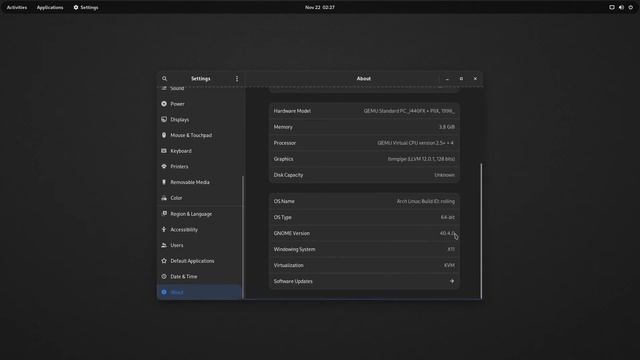Image resolution: width=640 pixels, height=360 pixels.
Task: Click the Memory value 3.8 GiB
Action: pos(447,127)
